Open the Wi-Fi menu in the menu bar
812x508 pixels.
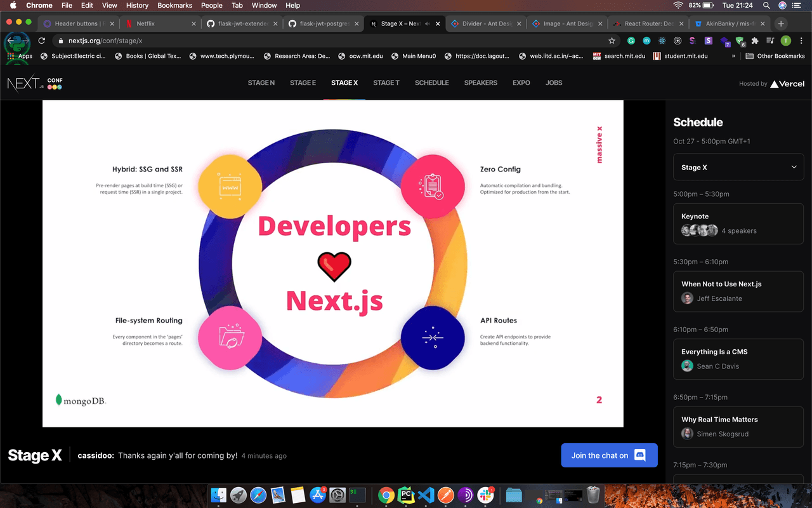tap(678, 5)
